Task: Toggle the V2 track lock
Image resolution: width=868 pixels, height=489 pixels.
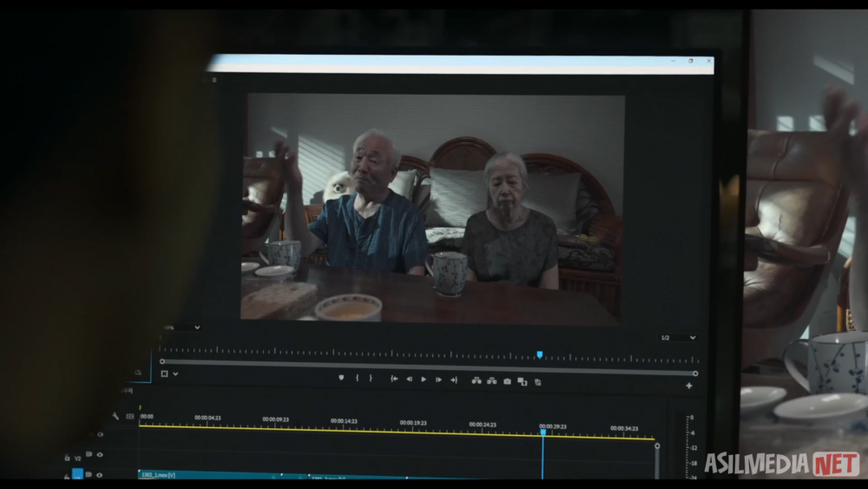Action: (68, 457)
